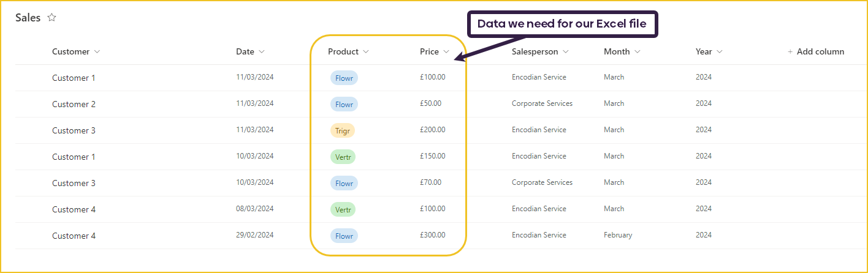Click the Sales list title
The width and height of the screenshot is (868, 273).
[x=28, y=18]
